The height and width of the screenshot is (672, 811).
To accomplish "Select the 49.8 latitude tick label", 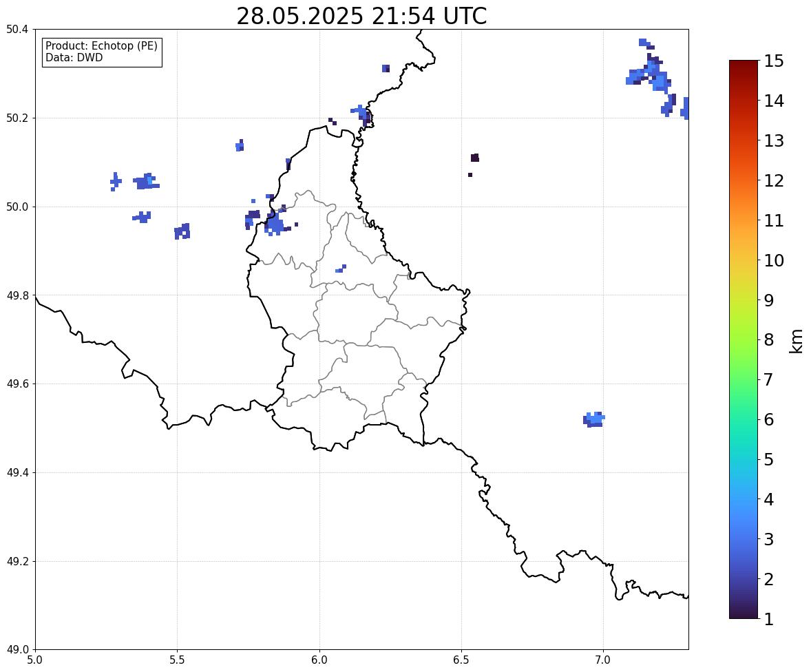I will pyautogui.click(x=17, y=295).
